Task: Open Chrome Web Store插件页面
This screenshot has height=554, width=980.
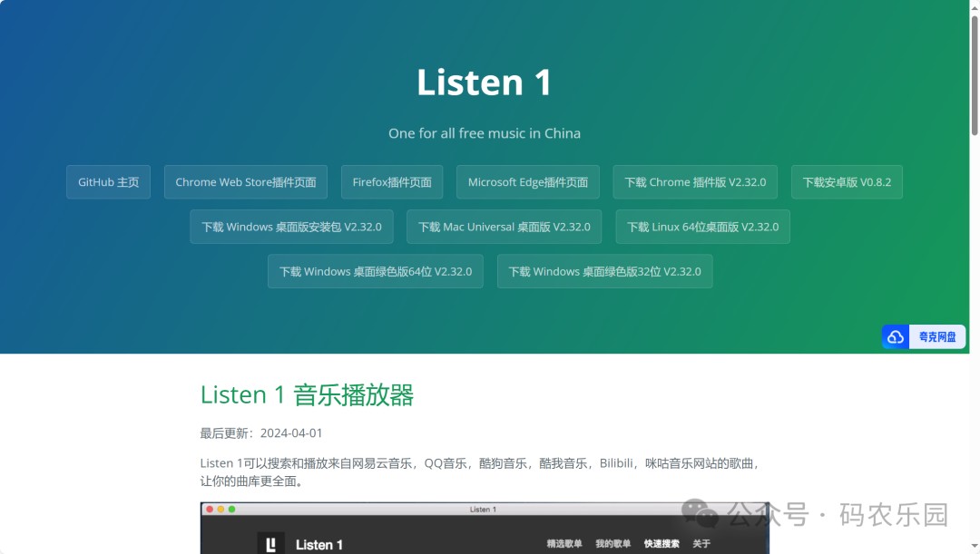Action: [x=246, y=181]
